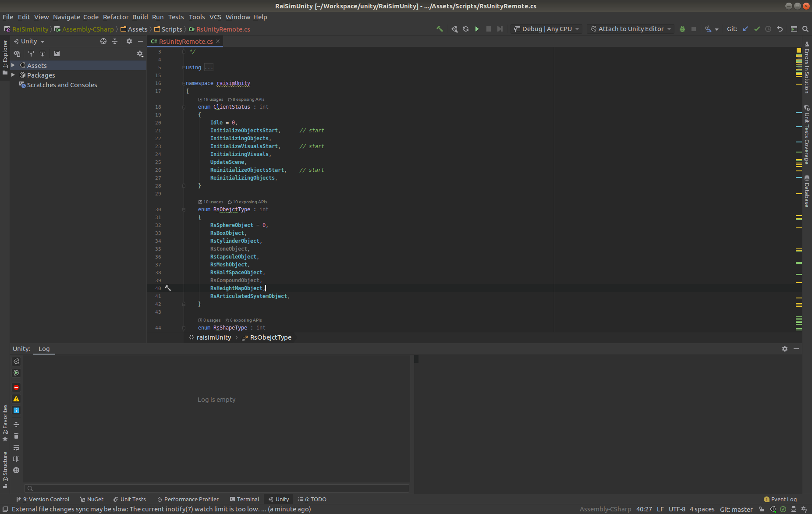Open the Event Log button
Image resolution: width=812 pixels, height=514 pixels.
(780, 499)
